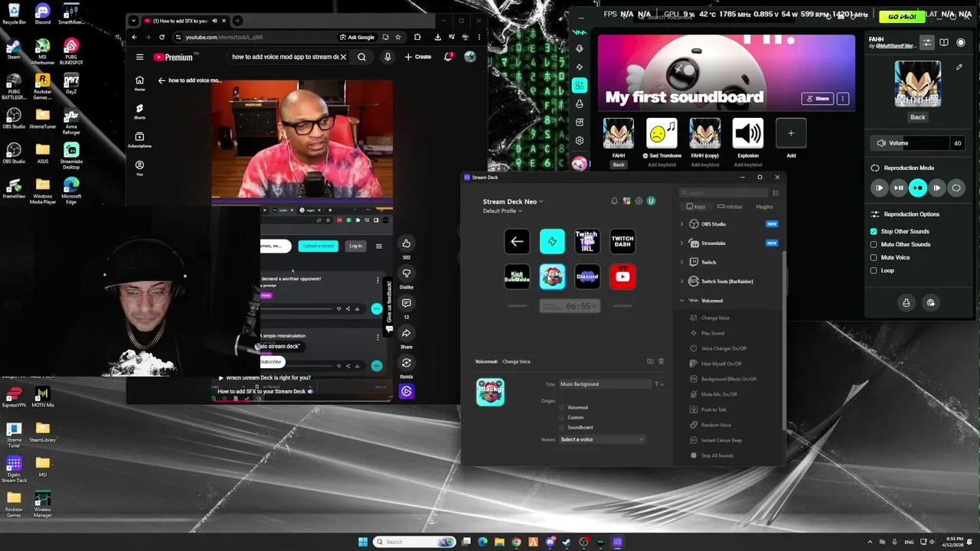Viewport: 980px width, 551px height.
Task: Click the lightning bolt icon in Voicemod sidebar
Action: pyautogui.click(x=580, y=67)
